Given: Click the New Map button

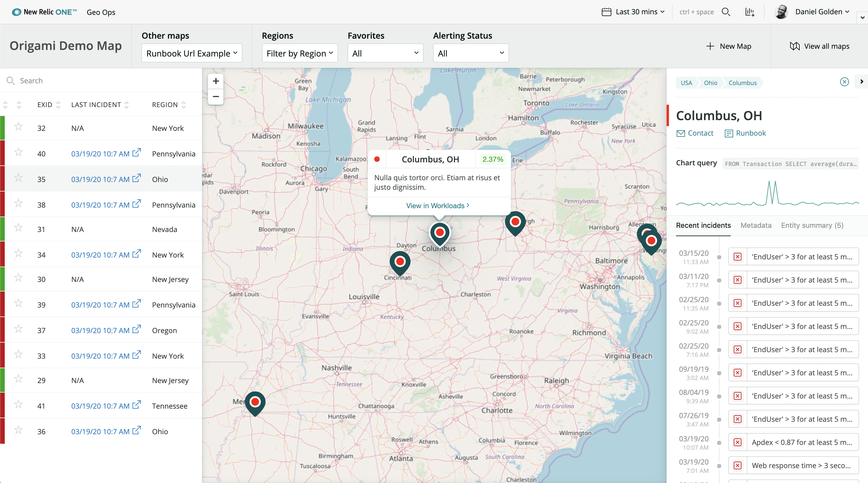Looking at the screenshot, I should (729, 46).
